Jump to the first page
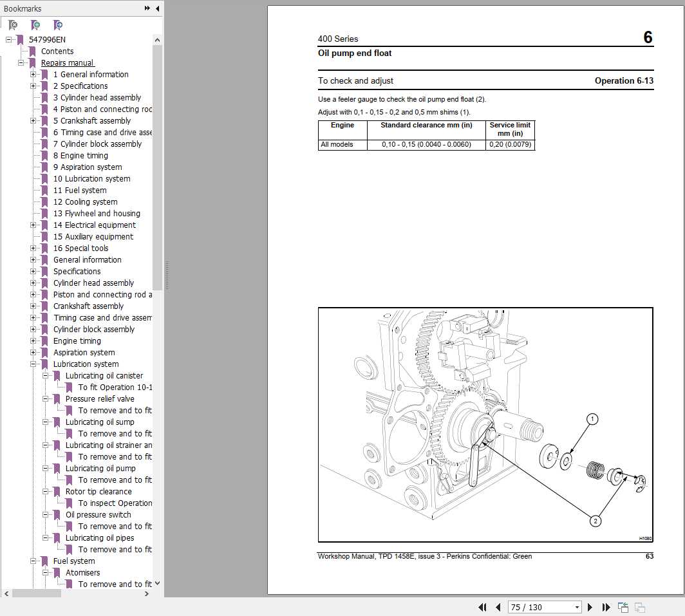The height and width of the screenshot is (616, 685). coord(482,607)
